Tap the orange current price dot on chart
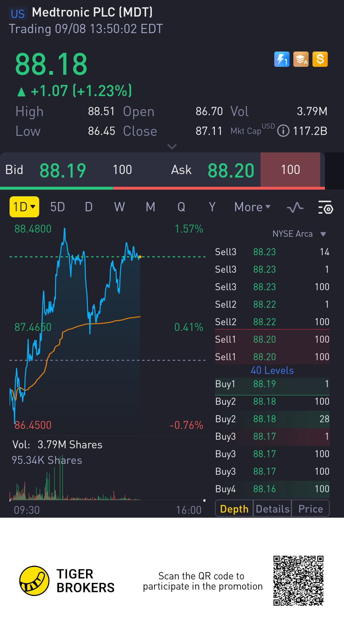Viewport: 344px width, 644px height. pos(140,257)
